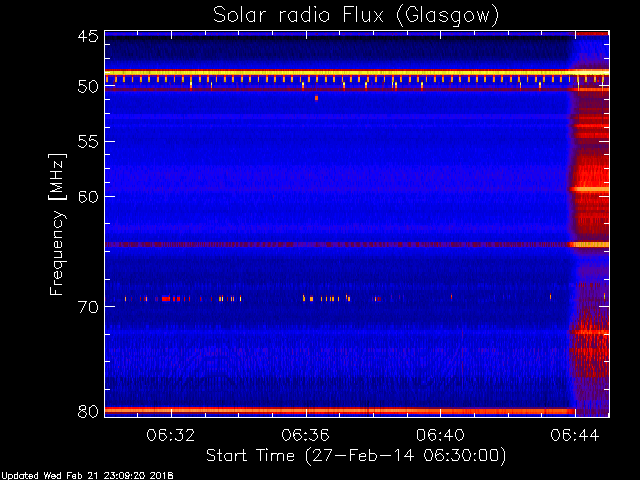Screen dimensions: 640x480
Task: Click the red horizontal band at 80 MHz
Action: point(340,411)
